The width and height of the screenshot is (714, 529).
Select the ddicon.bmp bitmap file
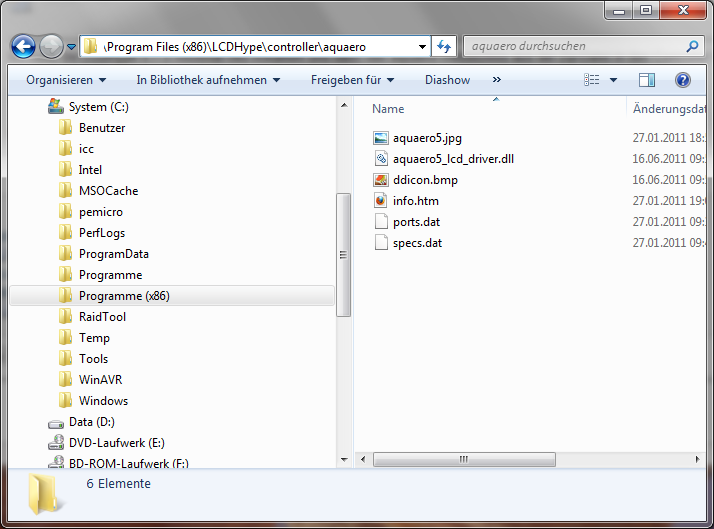(x=425, y=180)
